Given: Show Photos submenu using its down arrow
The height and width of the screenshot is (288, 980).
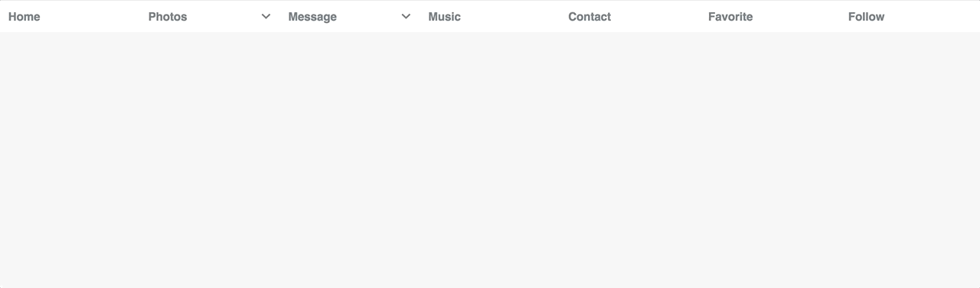Looking at the screenshot, I should (266, 16).
